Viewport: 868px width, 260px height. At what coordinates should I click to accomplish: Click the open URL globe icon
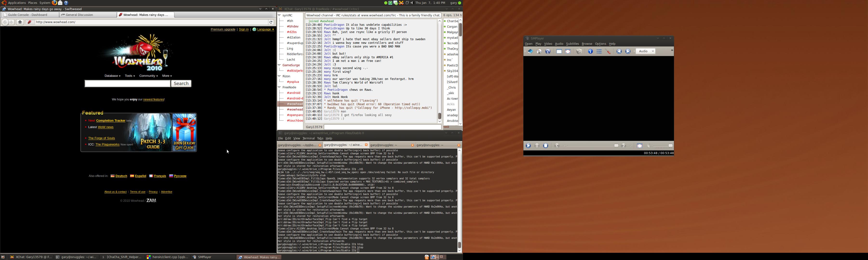tap(548, 52)
